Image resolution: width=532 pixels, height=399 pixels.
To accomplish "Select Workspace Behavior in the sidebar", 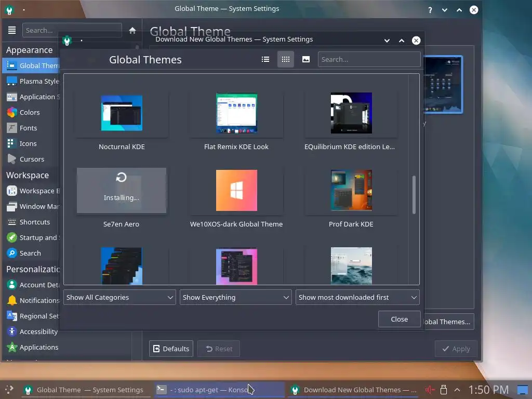I will pos(31,191).
